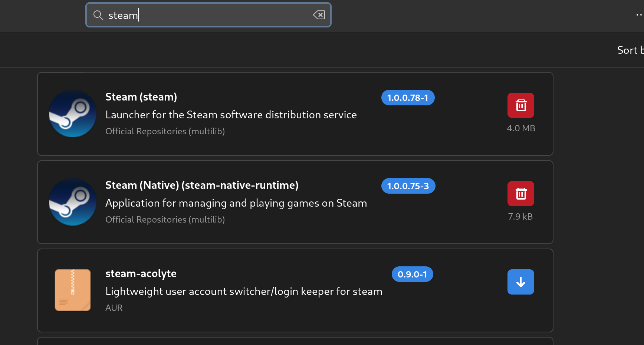Open the Sort by control
This screenshot has width=644, height=345.
tap(630, 50)
